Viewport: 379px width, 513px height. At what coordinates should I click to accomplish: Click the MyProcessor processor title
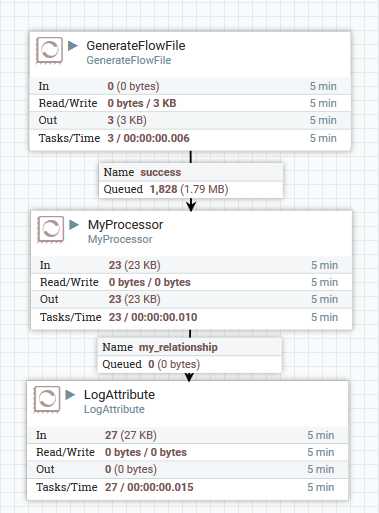tap(125, 225)
